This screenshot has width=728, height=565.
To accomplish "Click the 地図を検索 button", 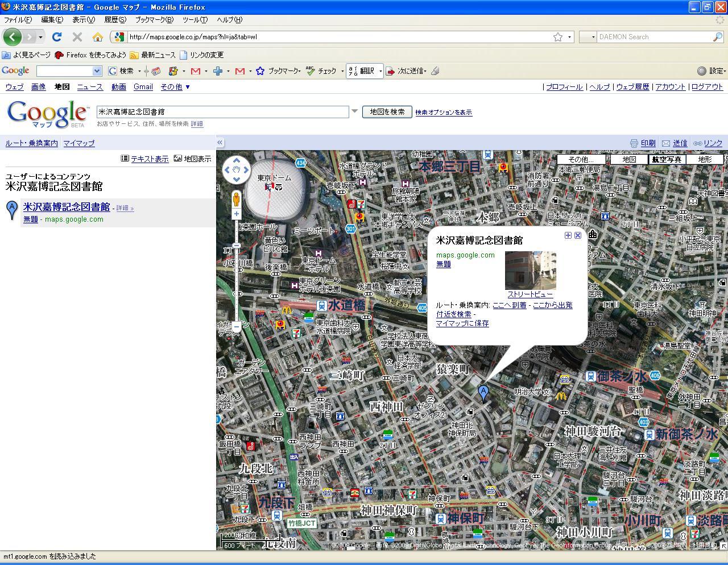I will point(387,112).
